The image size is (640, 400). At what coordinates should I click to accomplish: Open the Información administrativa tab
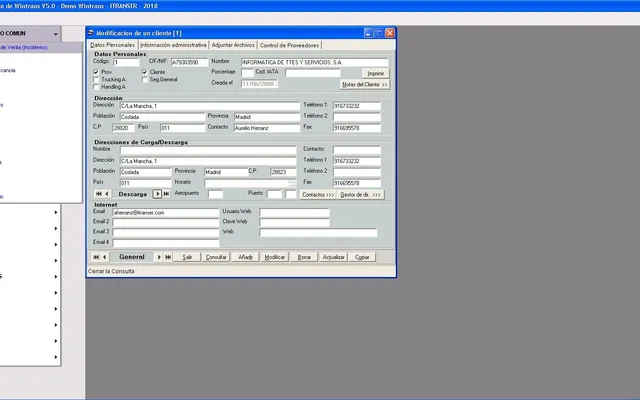(173, 45)
